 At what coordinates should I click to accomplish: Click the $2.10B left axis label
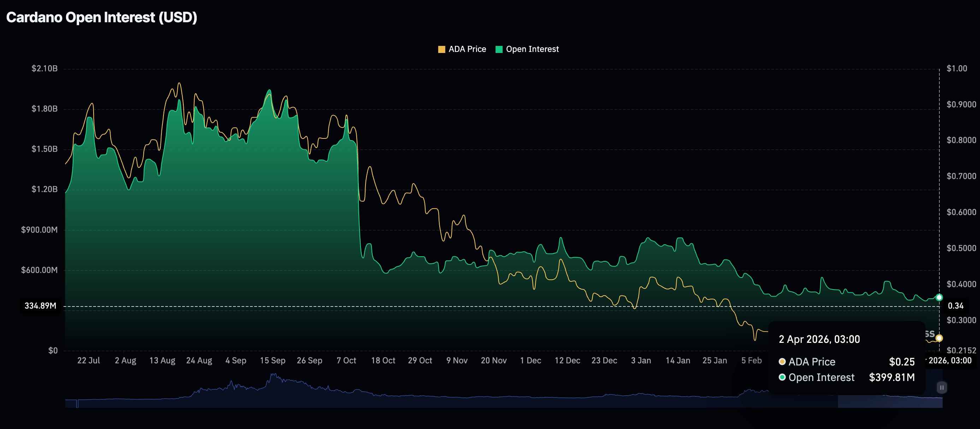coord(44,68)
